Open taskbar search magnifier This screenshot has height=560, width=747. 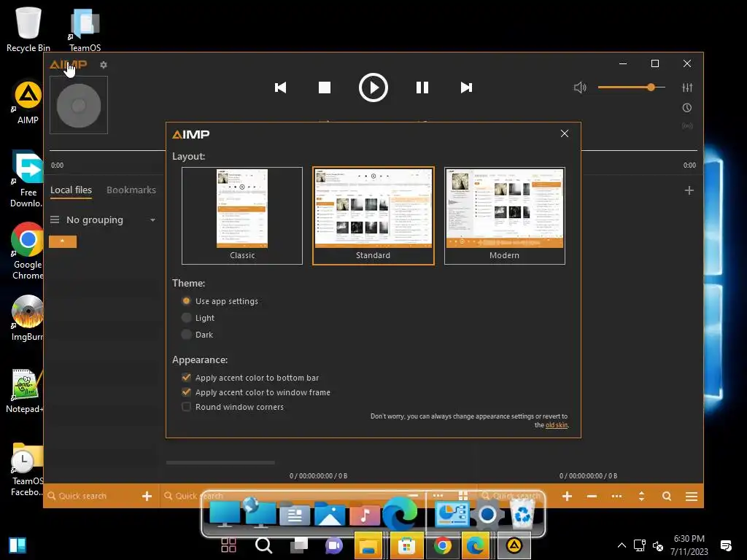[263, 545]
